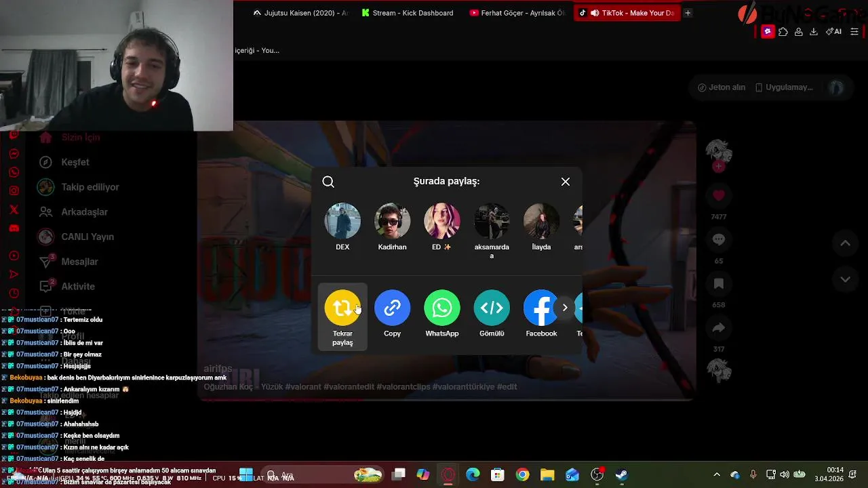Go to the previous video with up chevron
868x488 pixels.
[x=845, y=243]
